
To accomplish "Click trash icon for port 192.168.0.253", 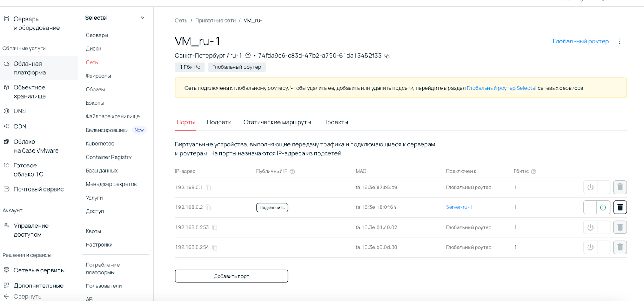I will (x=620, y=227).
